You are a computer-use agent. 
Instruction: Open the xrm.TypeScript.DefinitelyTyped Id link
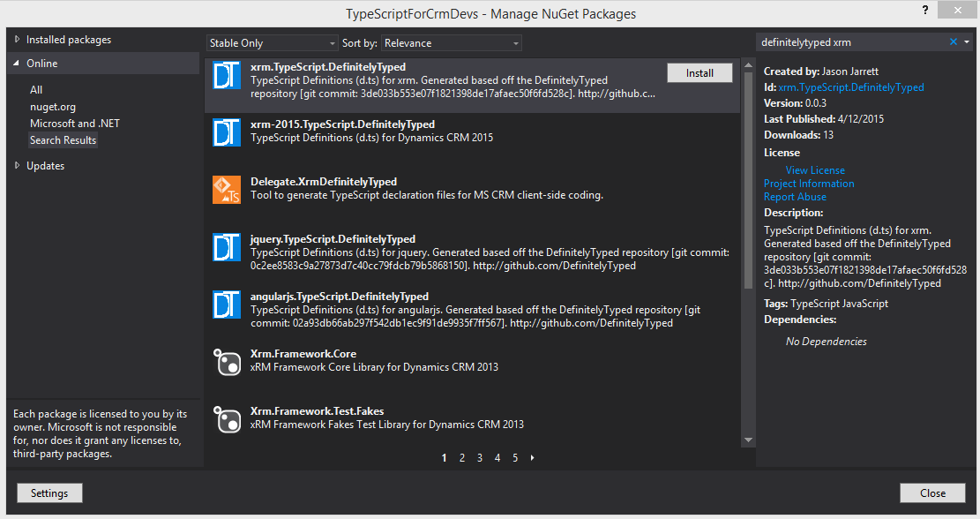coord(851,87)
